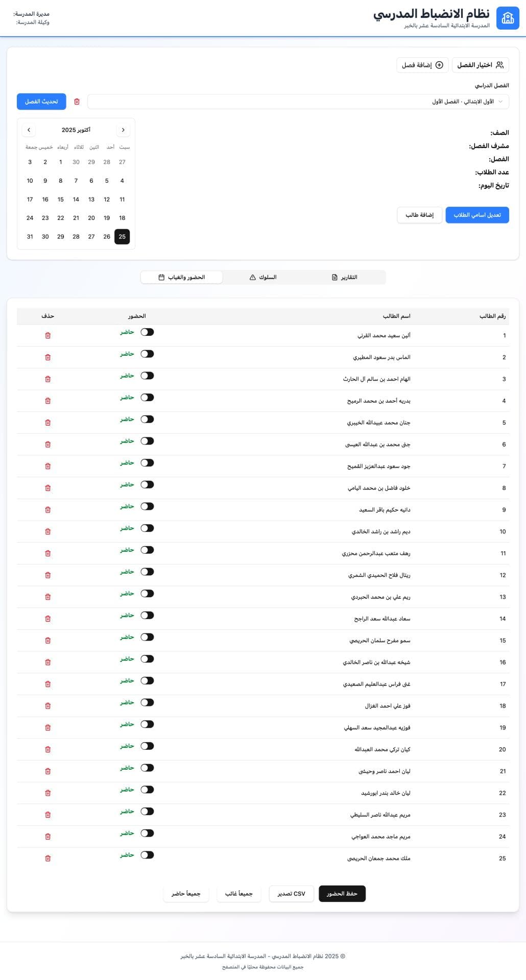Delete student row 18 with the trash icon
This screenshot has width=526, height=980.
(x=48, y=706)
